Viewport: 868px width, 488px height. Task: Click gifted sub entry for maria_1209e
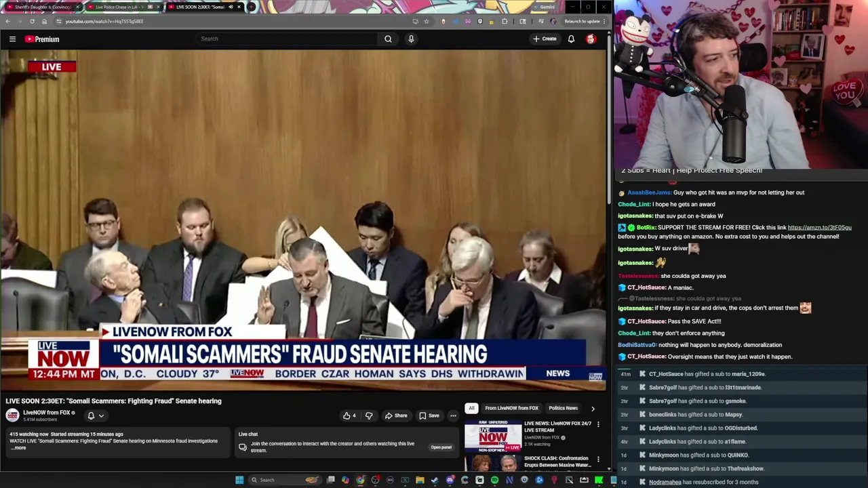point(707,374)
